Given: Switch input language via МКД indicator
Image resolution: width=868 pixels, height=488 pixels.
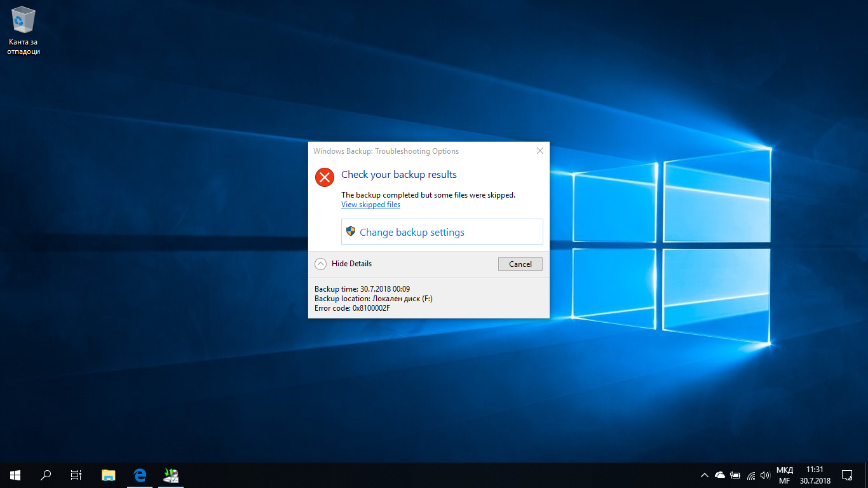Looking at the screenshot, I should (784, 475).
